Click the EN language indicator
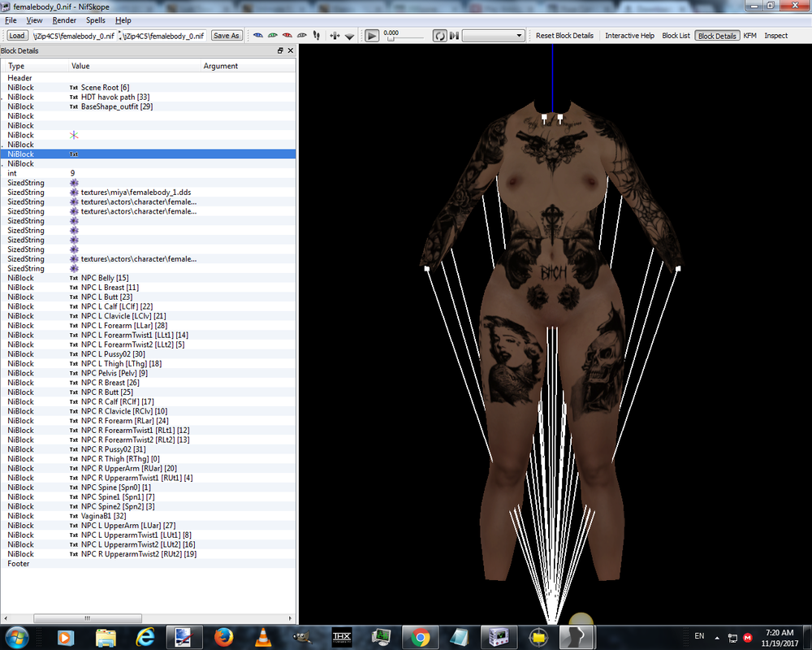 (699, 636)
